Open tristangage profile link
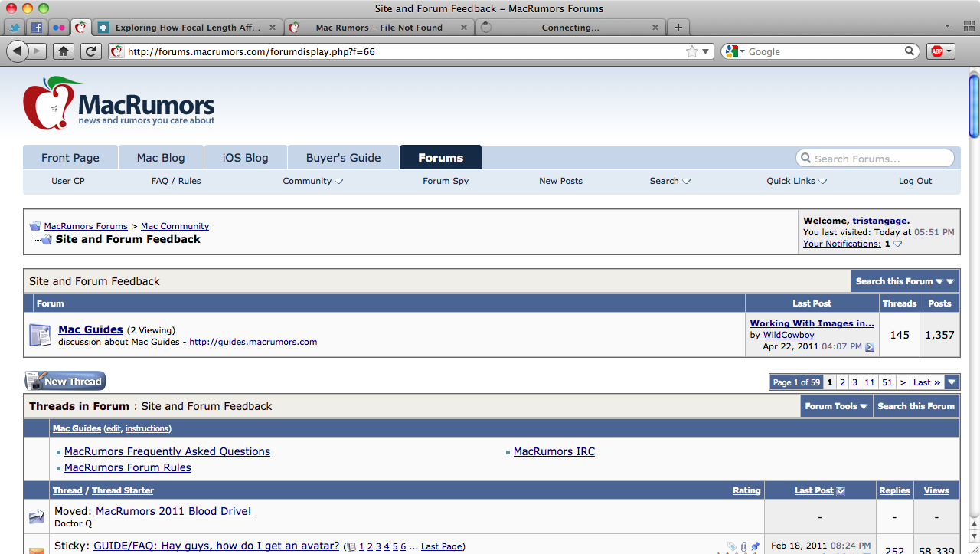 [880, 221]
